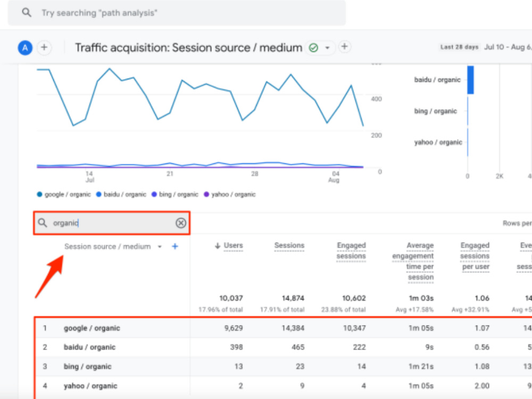The height and width of the screenshot is (399, 532).
Task: Click 'yahoo / organic' bar chart label
Action: [x=438, y=142]
